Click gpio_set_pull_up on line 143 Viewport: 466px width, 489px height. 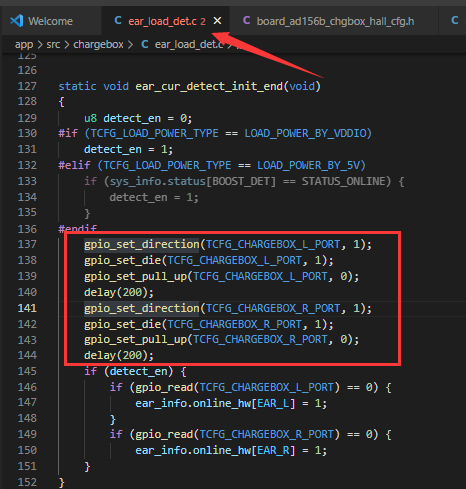point(135,340)
